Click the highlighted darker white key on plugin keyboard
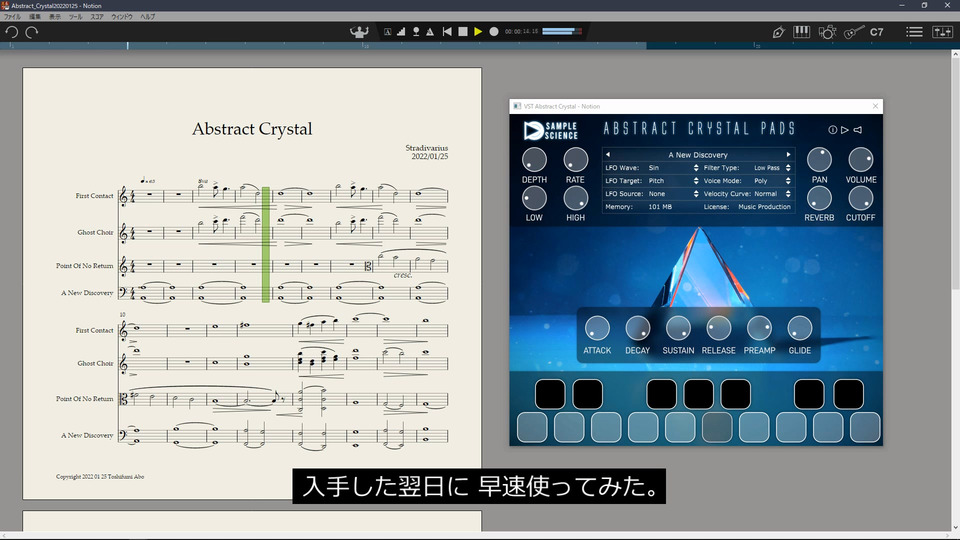960x540 pixels. [717, 427]
